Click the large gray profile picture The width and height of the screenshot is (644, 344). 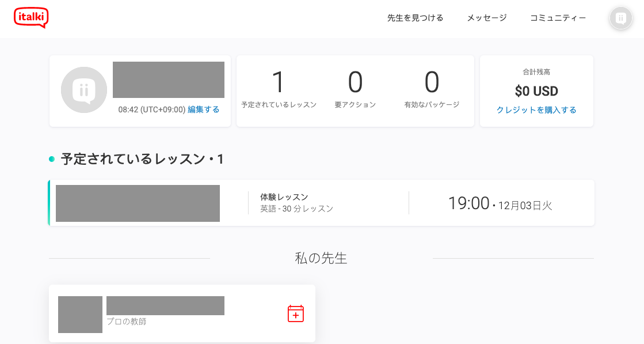click(x=84, y=90)
